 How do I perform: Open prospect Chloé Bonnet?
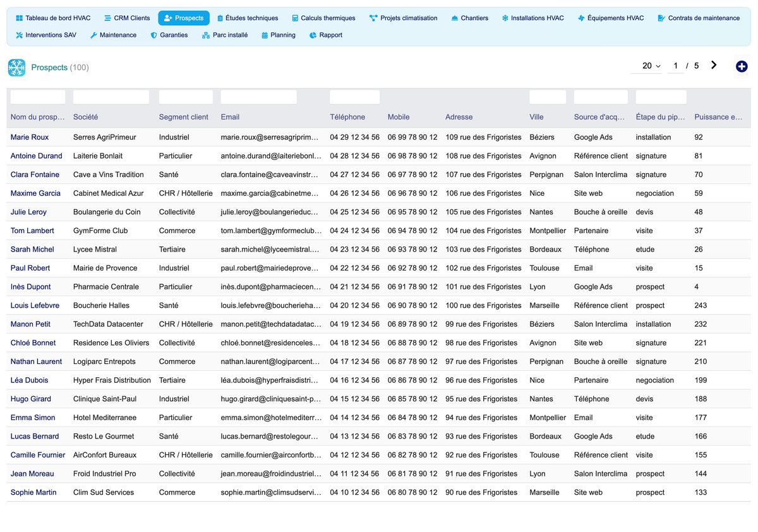[33, 343]
